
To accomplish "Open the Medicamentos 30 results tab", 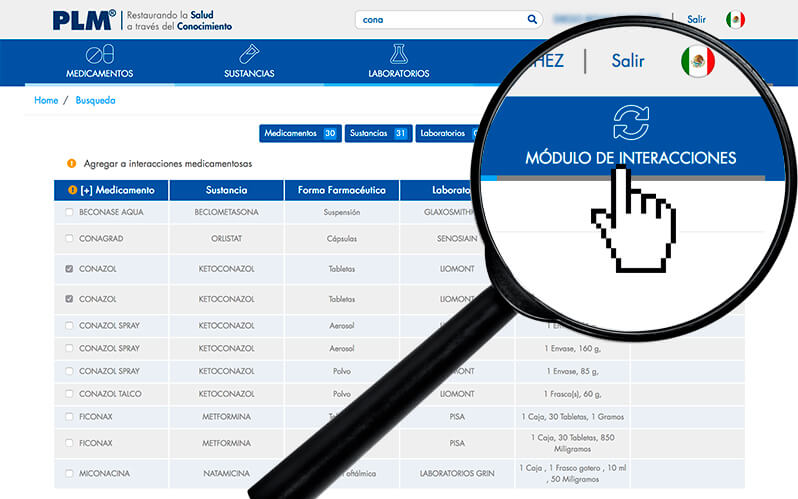I will point(300,133).
